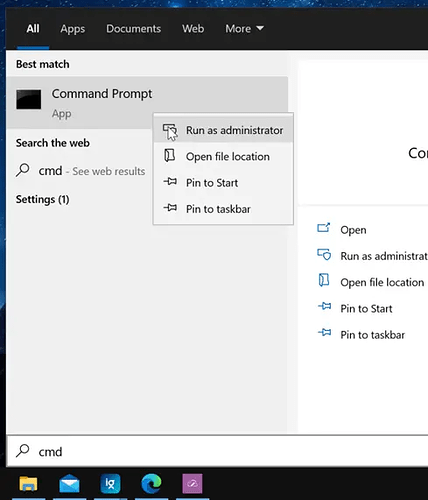Open File Explorer from the taskbar

[x=28, y=483]
